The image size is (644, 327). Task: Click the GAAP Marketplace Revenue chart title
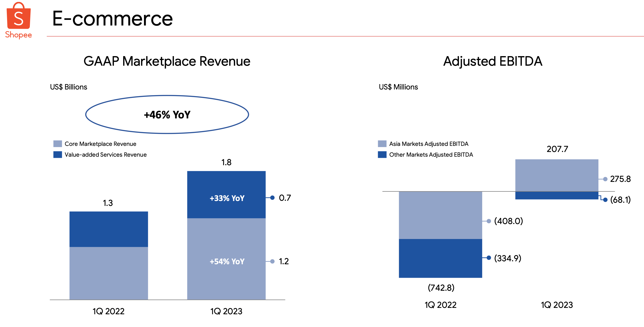[167, 61]
